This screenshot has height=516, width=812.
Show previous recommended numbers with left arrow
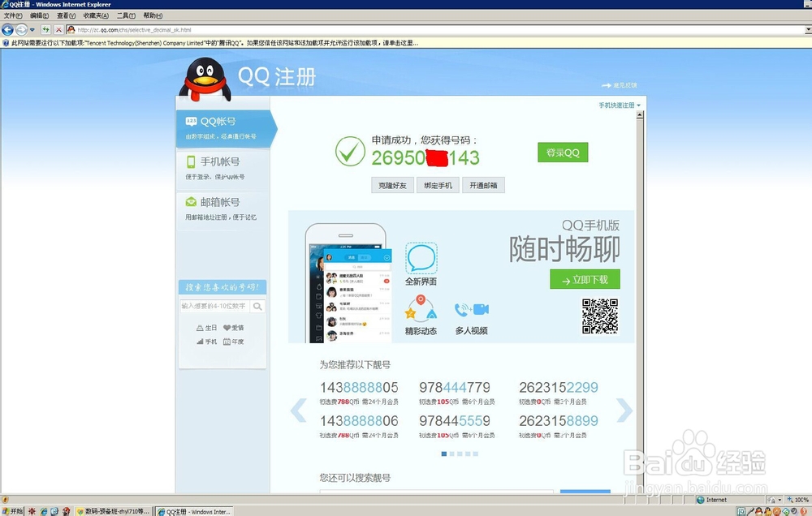click(x=298, y=411)
